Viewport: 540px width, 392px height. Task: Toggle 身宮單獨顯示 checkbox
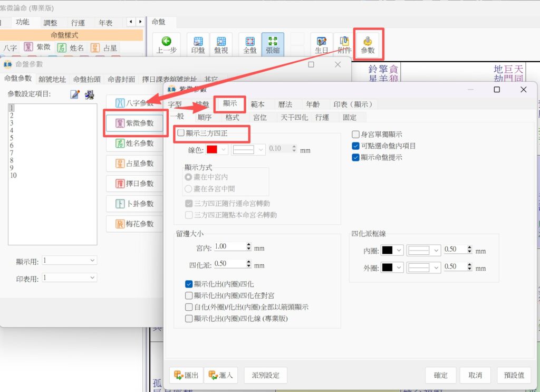click(356, 135)
